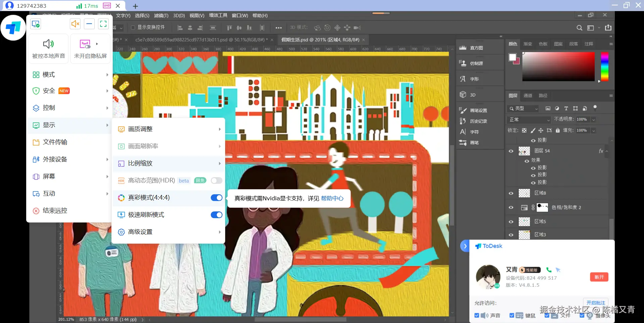Turn off the Extreme Refresh mode toggle

(216, 215)
